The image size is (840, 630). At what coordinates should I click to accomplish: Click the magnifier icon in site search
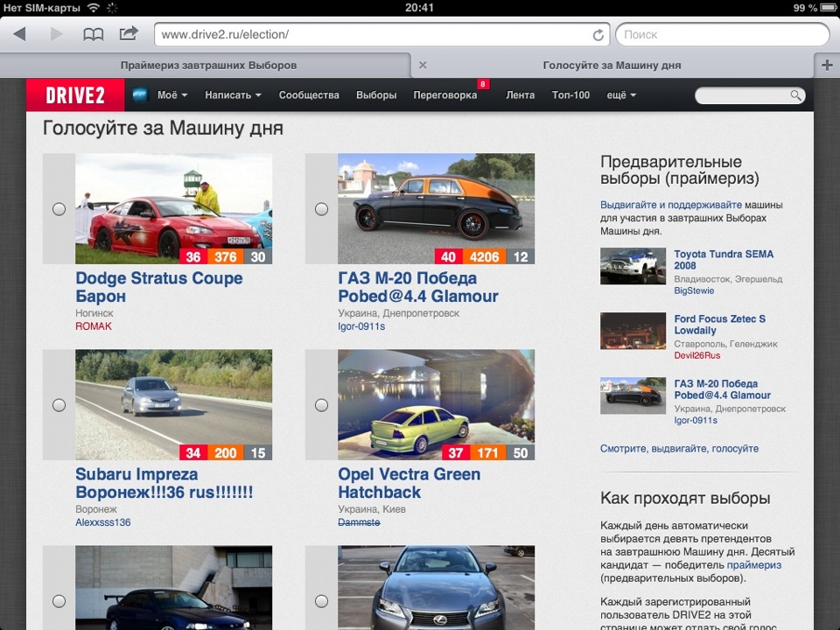[795, 95]
